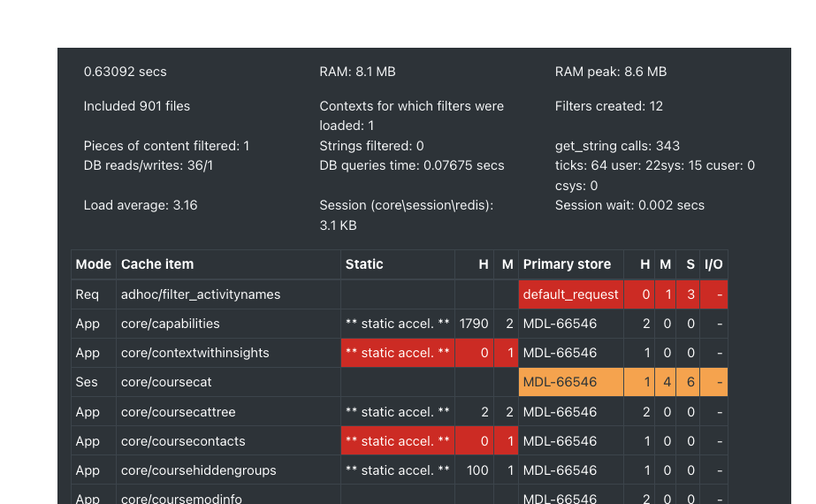
Task: Click the red default_request store cell
Action: click(571, 294)
